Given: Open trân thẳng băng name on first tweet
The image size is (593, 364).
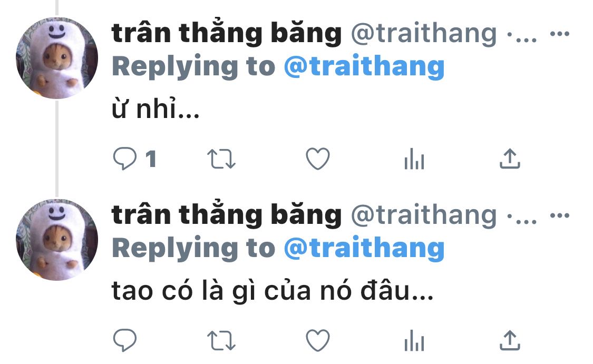Looking at the screenshot, I should [227, 33].
